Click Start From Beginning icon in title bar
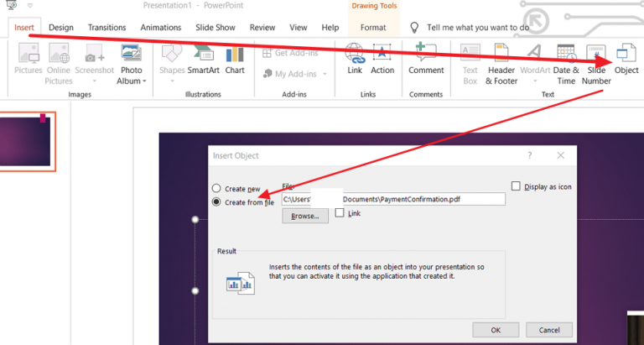The height and width of the screenshot is (345, 644). pos(12,5)
